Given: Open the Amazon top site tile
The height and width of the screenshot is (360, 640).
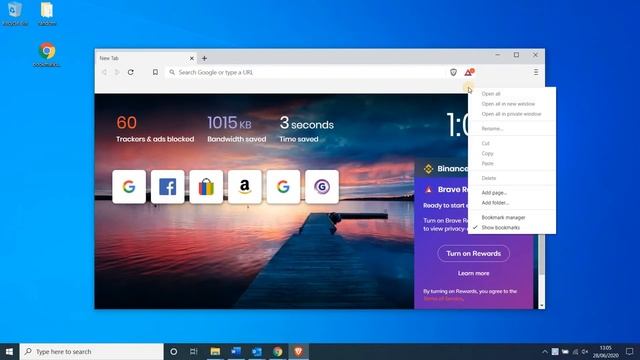Looking at the screenshot, I should pyautogui.click(x=244, y=187).
